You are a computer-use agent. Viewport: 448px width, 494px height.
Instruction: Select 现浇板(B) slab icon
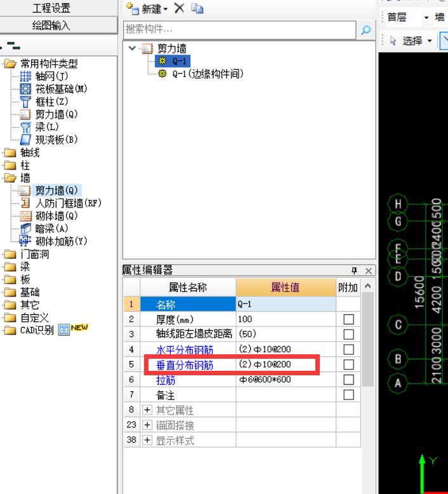click(25, 140)
